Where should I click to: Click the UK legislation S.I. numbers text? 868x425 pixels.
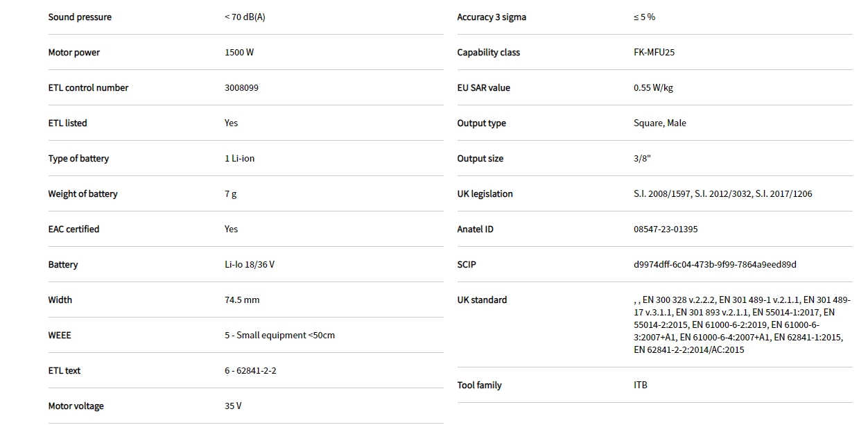click(722, 194)
